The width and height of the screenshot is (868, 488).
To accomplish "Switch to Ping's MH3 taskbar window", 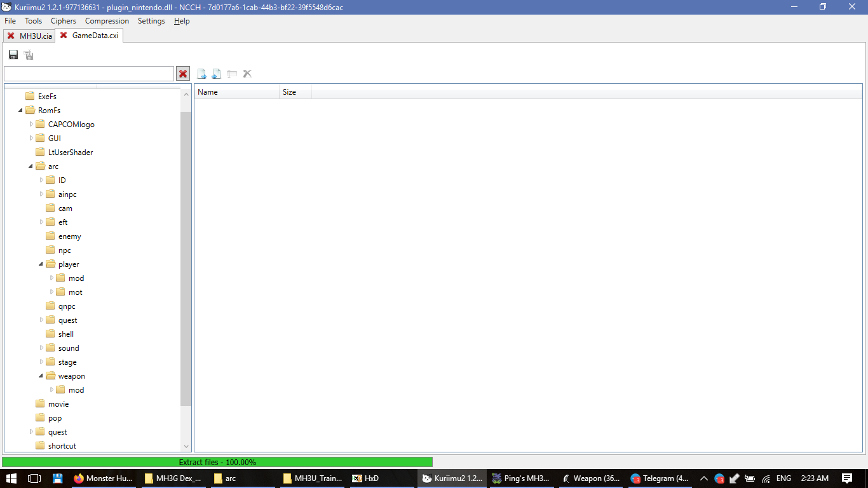I will [521, 478].
